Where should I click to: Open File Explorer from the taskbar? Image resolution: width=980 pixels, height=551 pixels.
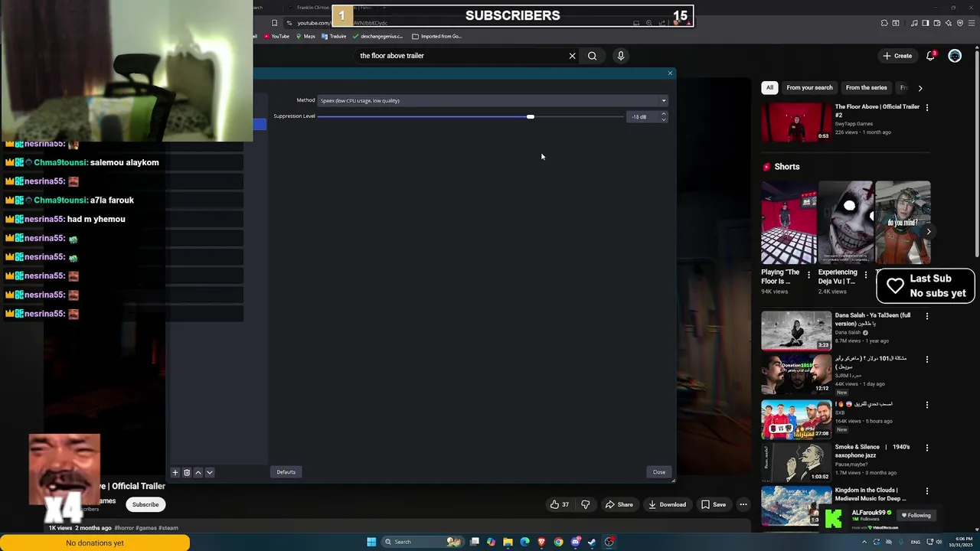point(508,542)
